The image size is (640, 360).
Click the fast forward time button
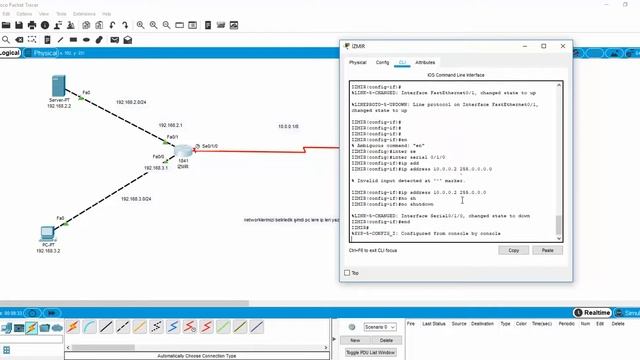click(51, 313)
